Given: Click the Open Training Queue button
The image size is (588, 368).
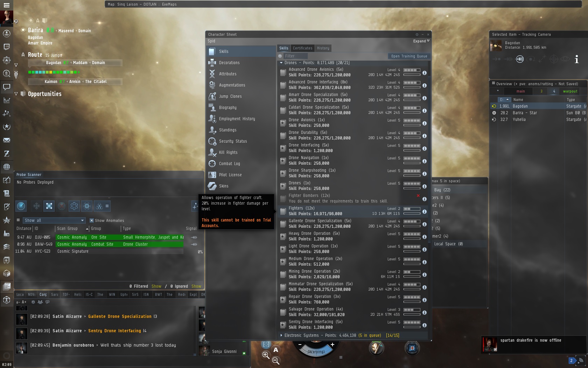Looking at the screenshot, I should (x=409, y=56).
